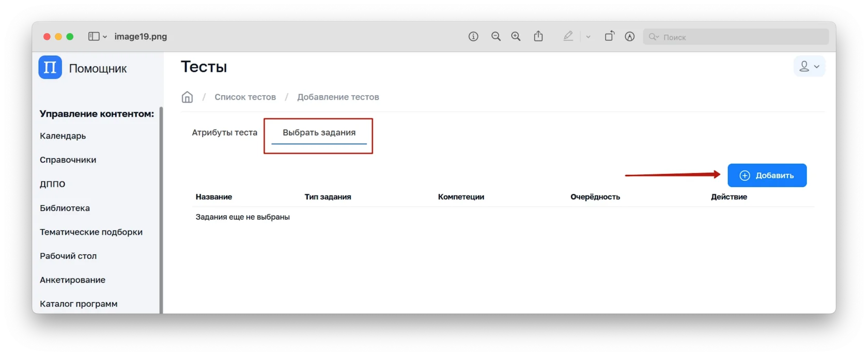Select the Выбрать задания tab
The width and height of the screenshot is (868, 356).
319,133
